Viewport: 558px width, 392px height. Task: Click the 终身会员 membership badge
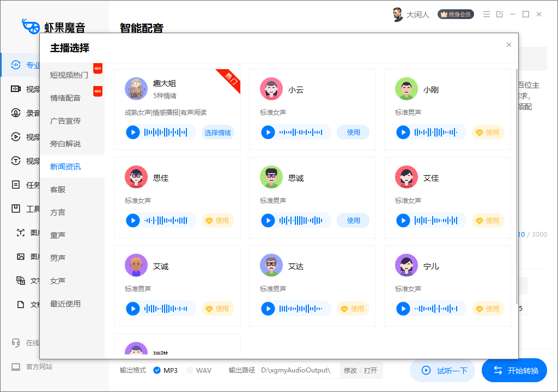[x=456, y=14]
